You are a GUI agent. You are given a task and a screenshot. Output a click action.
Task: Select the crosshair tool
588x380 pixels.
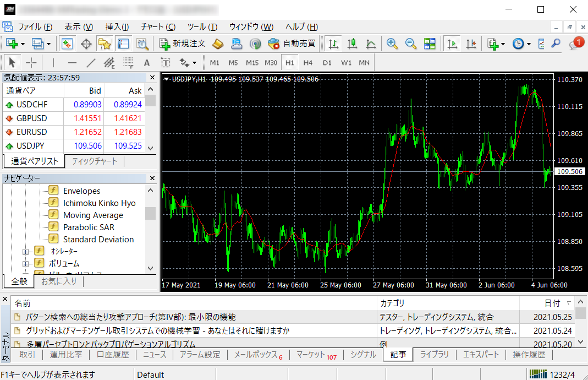click(x=31, y=62)
